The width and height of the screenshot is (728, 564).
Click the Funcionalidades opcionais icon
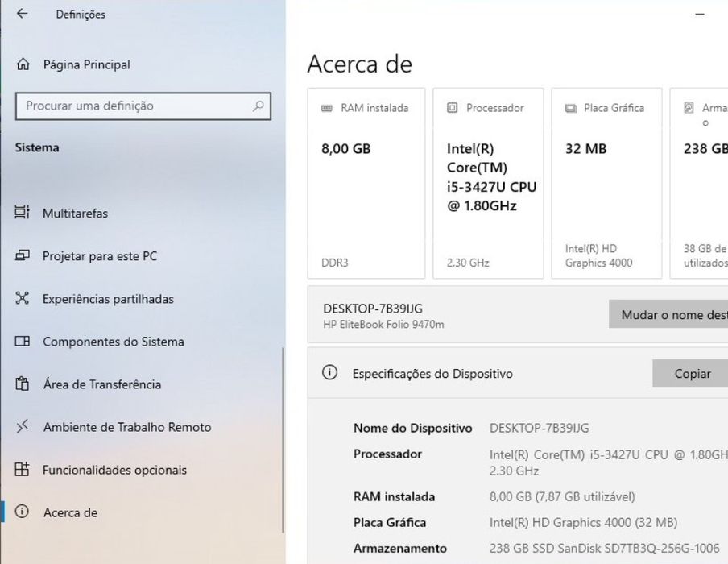[x=22, y=469]
